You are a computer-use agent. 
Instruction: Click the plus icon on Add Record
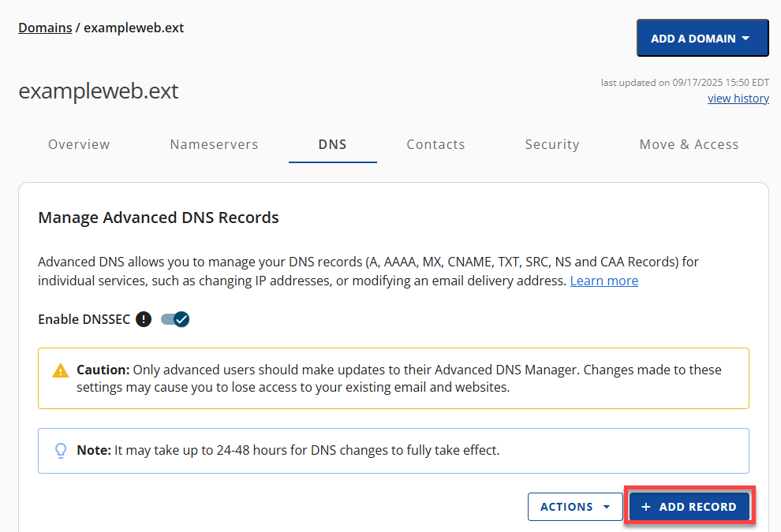[647, 507]
